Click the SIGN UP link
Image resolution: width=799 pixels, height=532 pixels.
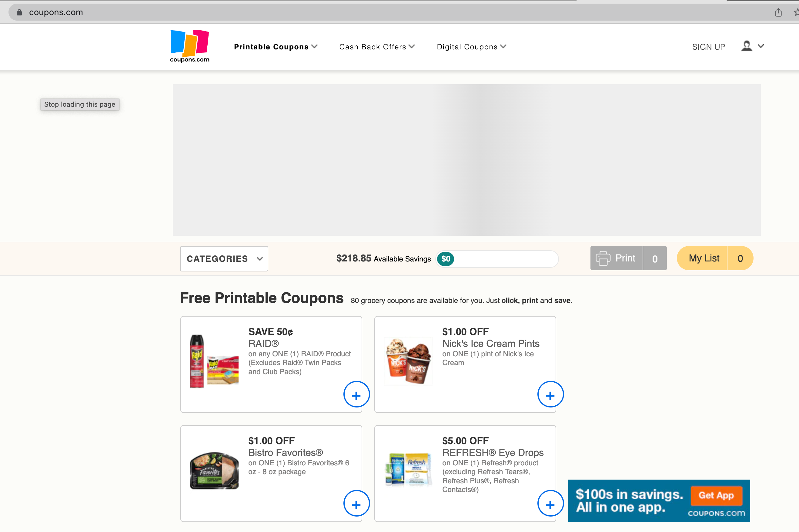pos(708,47)
